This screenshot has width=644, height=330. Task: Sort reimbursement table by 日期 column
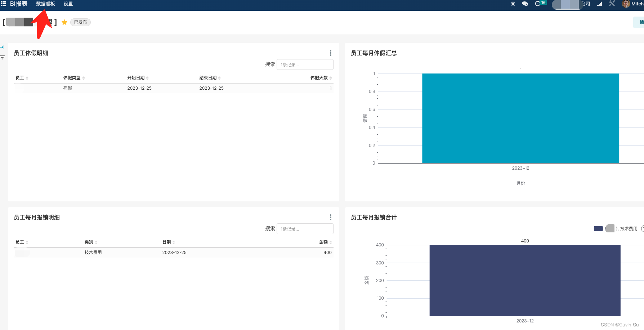[168, 242]
